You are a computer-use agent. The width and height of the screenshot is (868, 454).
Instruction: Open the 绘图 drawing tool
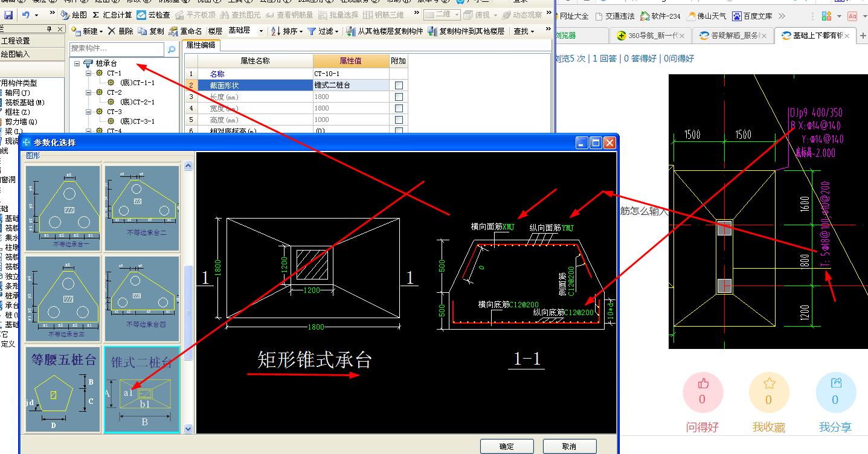[75, 15]
